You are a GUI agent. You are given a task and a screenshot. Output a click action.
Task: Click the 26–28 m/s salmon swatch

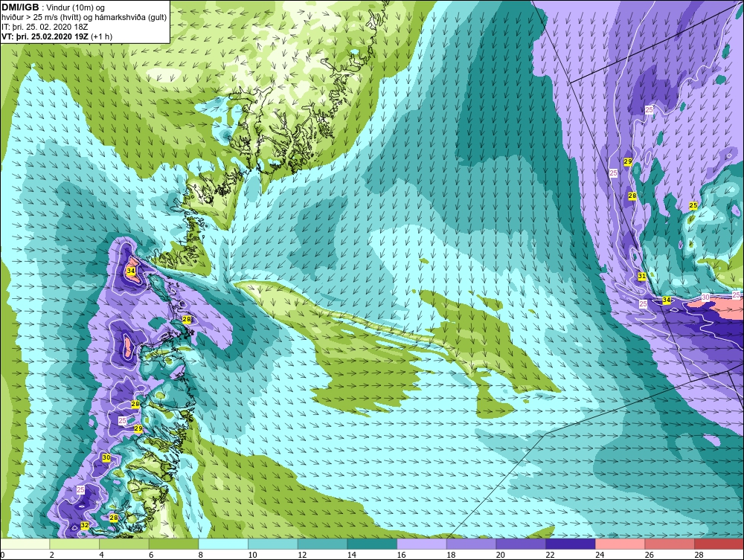pos(670,544)
